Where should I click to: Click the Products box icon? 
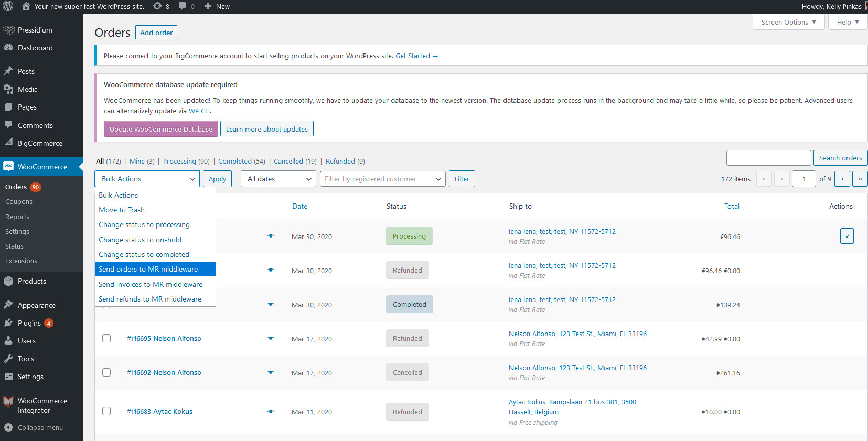(8, 281)
